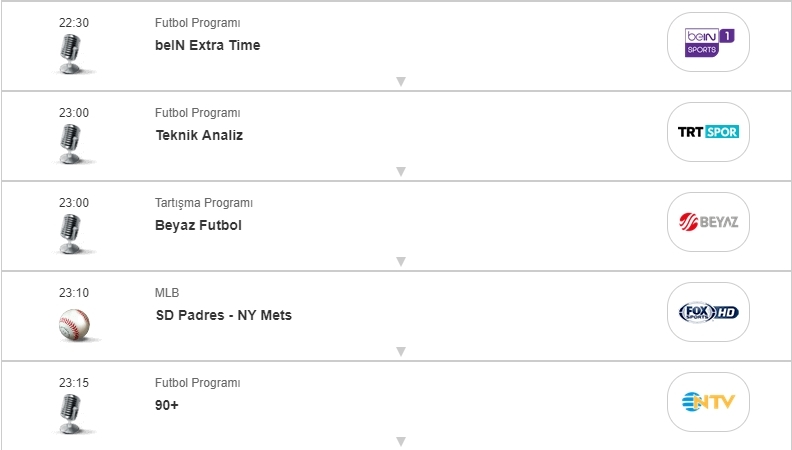Expand details arrow under beIN Extra Time

400,81
